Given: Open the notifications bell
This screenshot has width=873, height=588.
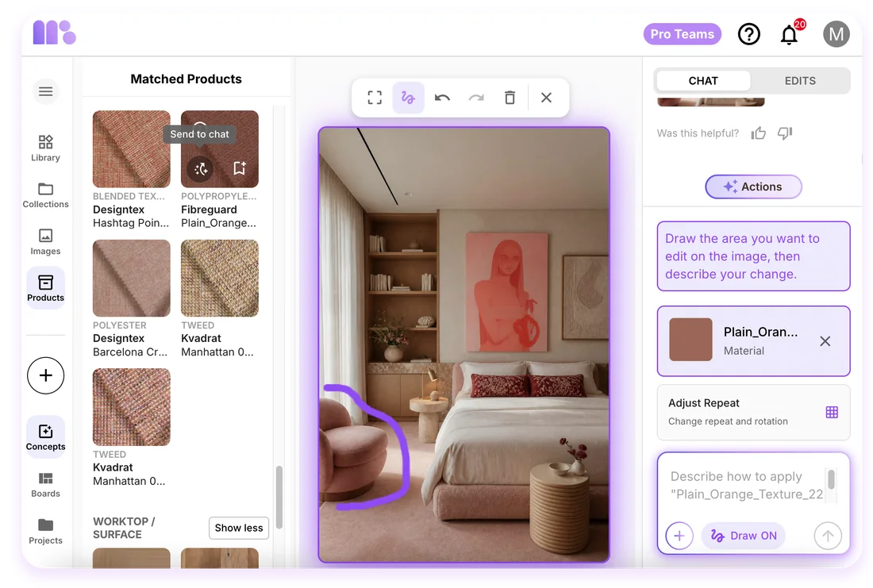Looking at the screenshot, I should pyautogui.click(x=789, y=35).
